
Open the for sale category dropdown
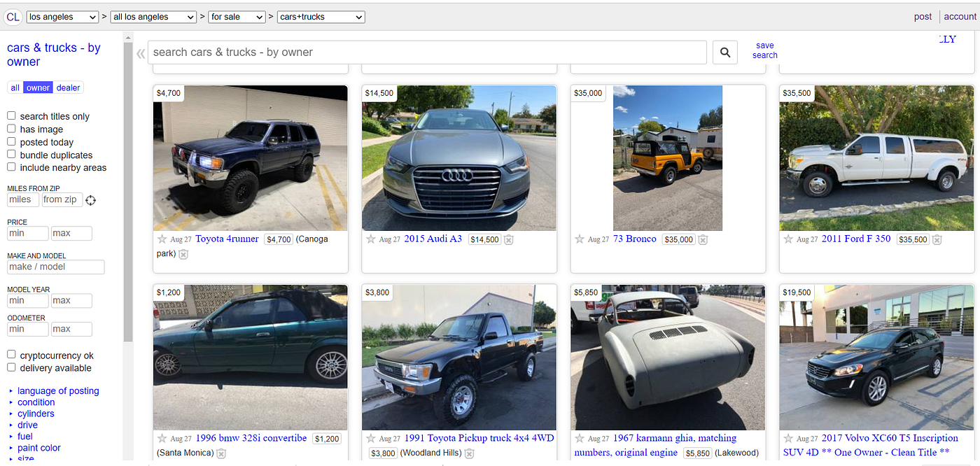coord(237,17)
